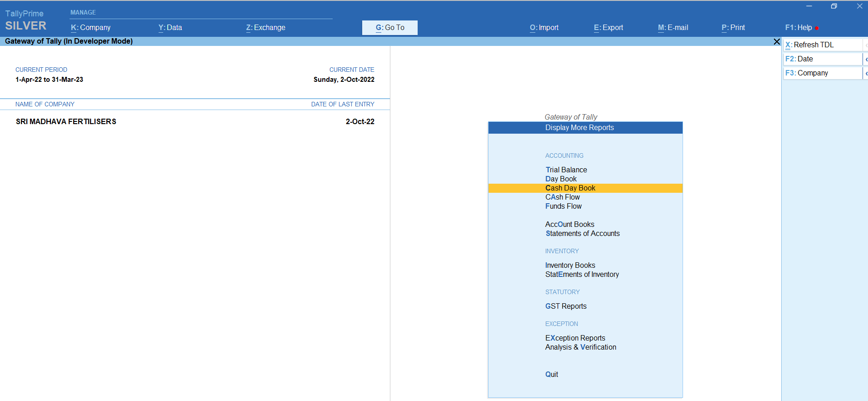Click the G: Go To button
Viewport: 868px width, 401px height.
[x=390, y=28]
